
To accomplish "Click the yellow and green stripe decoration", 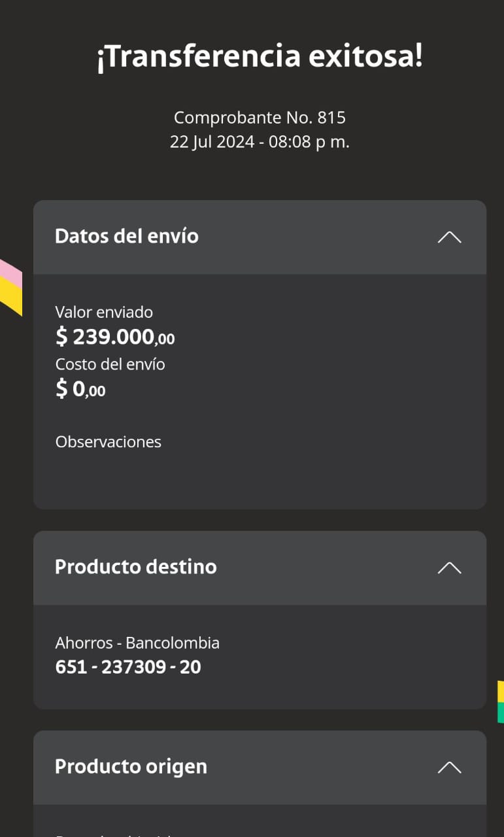I will pyautogui.click(x=500, y=702).
